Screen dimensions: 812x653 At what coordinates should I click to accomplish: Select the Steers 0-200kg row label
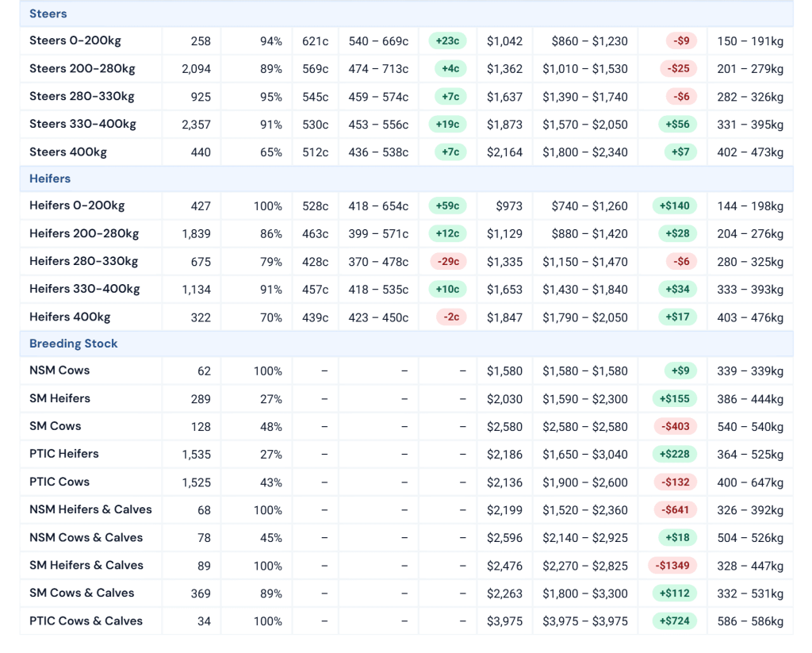[75, 40]
